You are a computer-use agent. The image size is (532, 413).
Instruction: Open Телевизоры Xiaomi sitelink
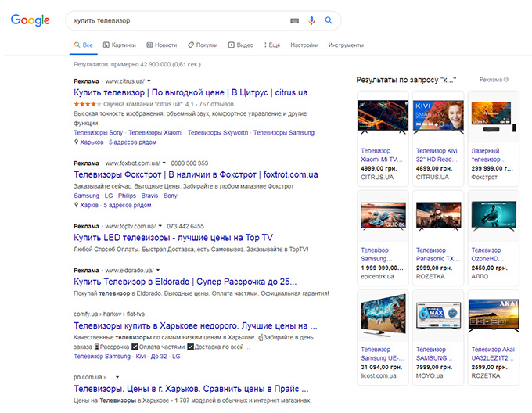[x=155, y=132]
